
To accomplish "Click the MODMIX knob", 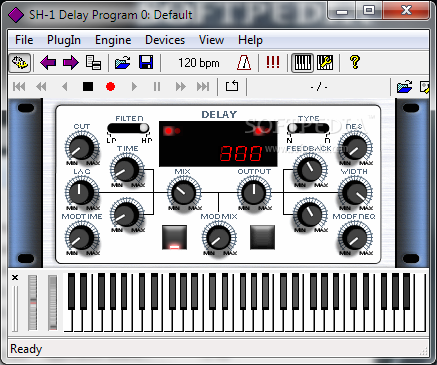I will coord(219,237).
